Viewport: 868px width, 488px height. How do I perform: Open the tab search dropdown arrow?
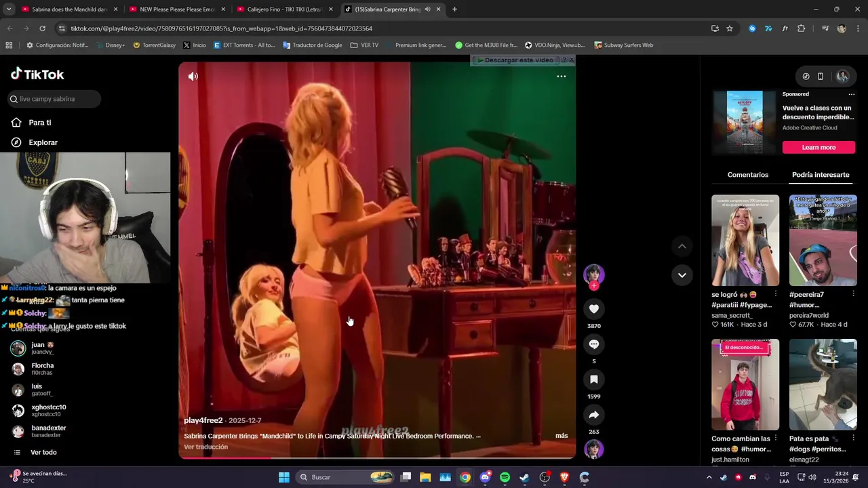tap(8, 9)
